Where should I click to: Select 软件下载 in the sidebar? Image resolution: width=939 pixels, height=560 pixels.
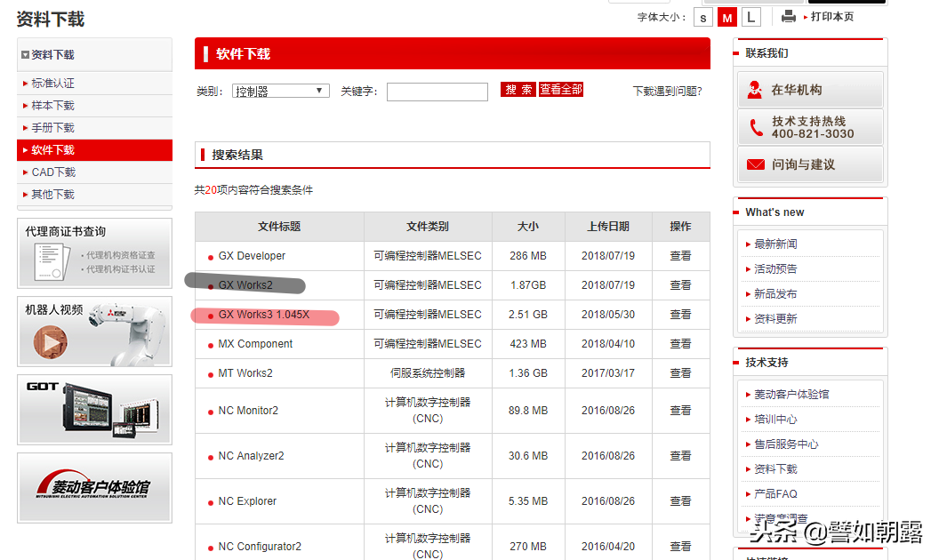(94, 149)
